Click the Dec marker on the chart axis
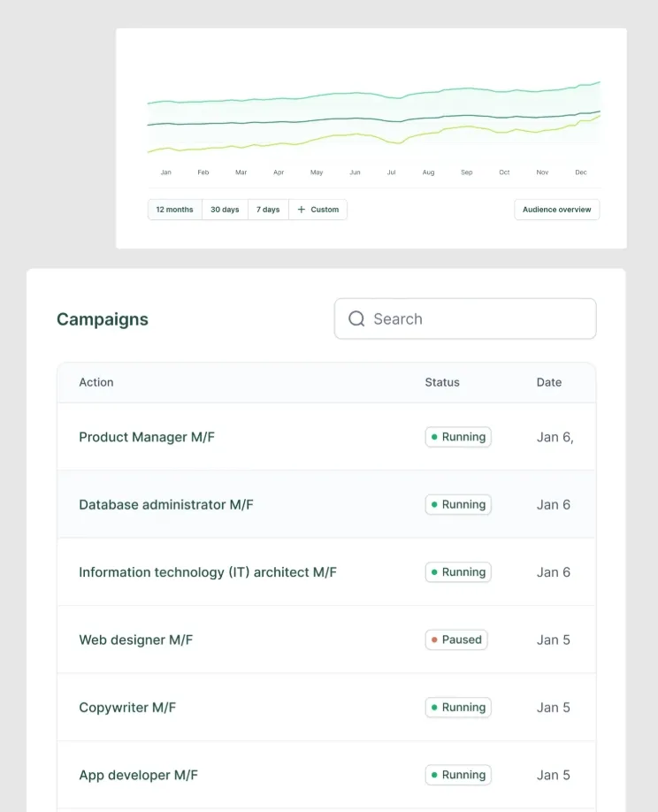The width and height of the screenshot is (658, 812). click(581, 172)
